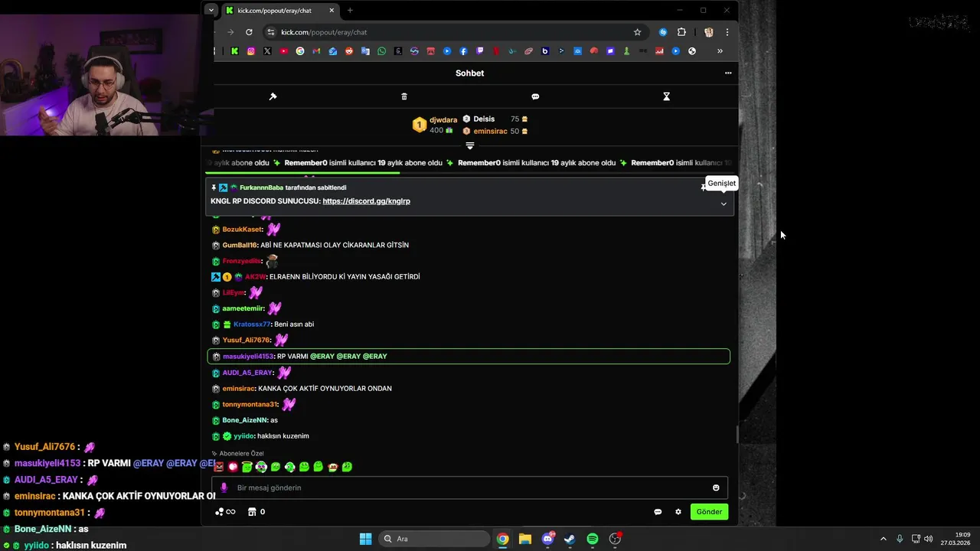This screenshot has width=980, height=551.
Task: Show more bookmarks with double chevron
Action: click(x=720, y=51)
